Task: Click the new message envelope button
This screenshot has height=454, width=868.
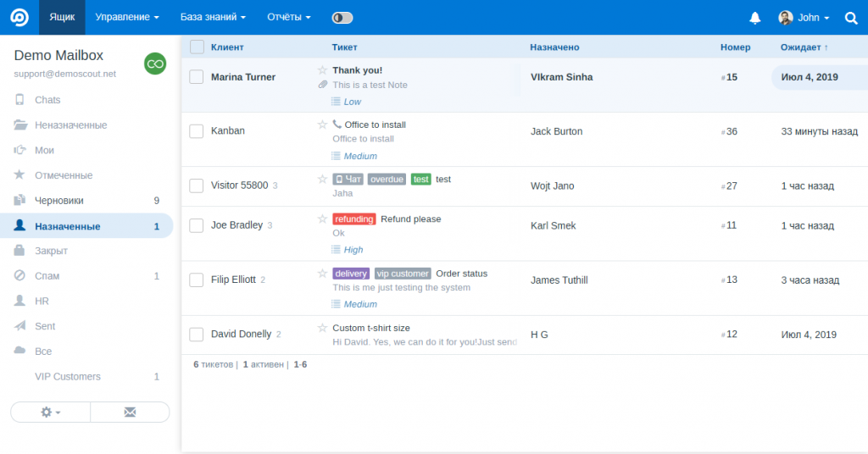Action: [130, 412]
